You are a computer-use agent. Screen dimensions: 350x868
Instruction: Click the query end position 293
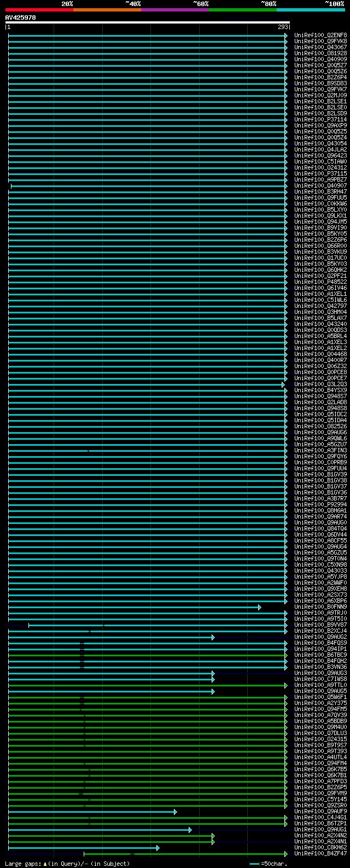click(283, 27)
